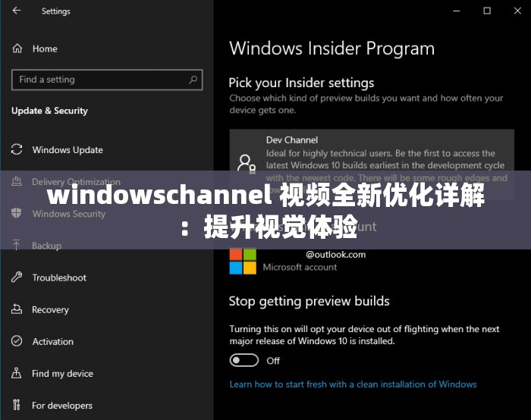
Task: Click the Microsoft account label
Action: [x=300, y=268]
